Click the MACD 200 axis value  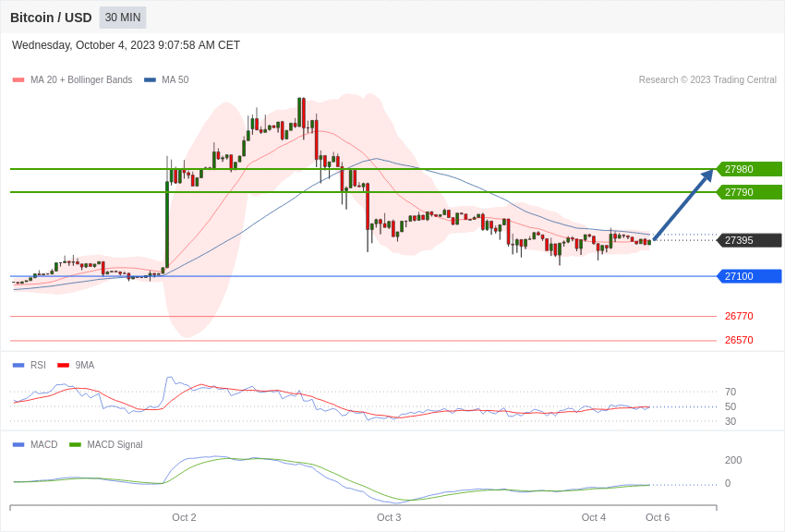[x=733, y=460]
